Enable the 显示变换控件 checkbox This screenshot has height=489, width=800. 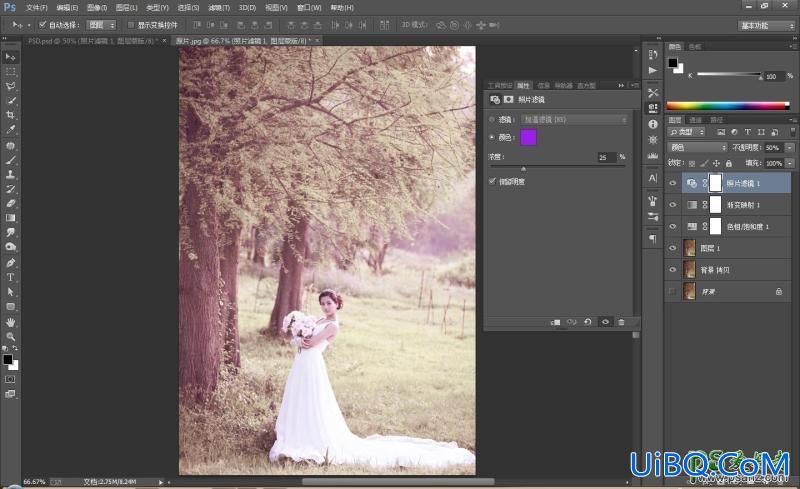point(131,25)
